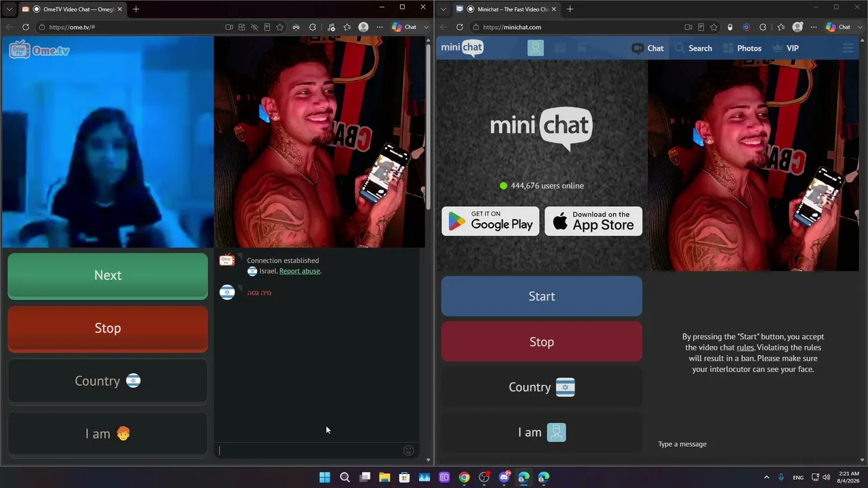Viewport: 868px width, 488px height.
Task: Favorite the minichat.com page with the star icon
Action: [x=714, y=27]
